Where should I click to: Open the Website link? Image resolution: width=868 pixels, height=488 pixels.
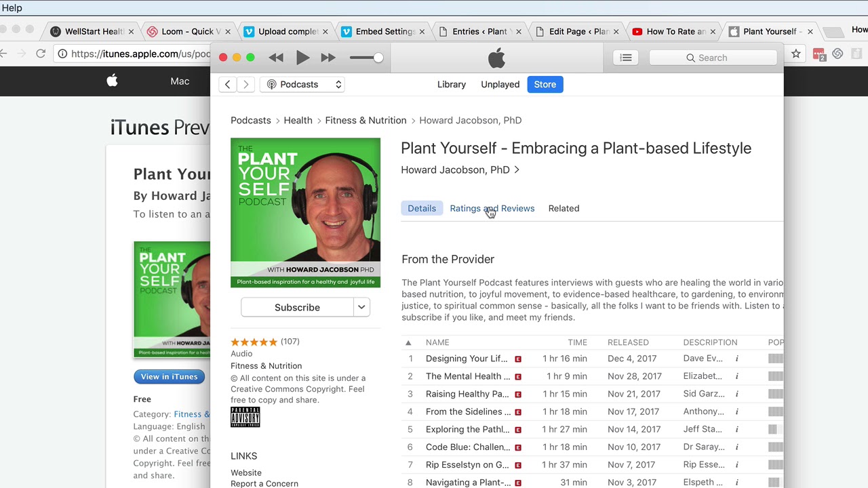pos(246,472)
